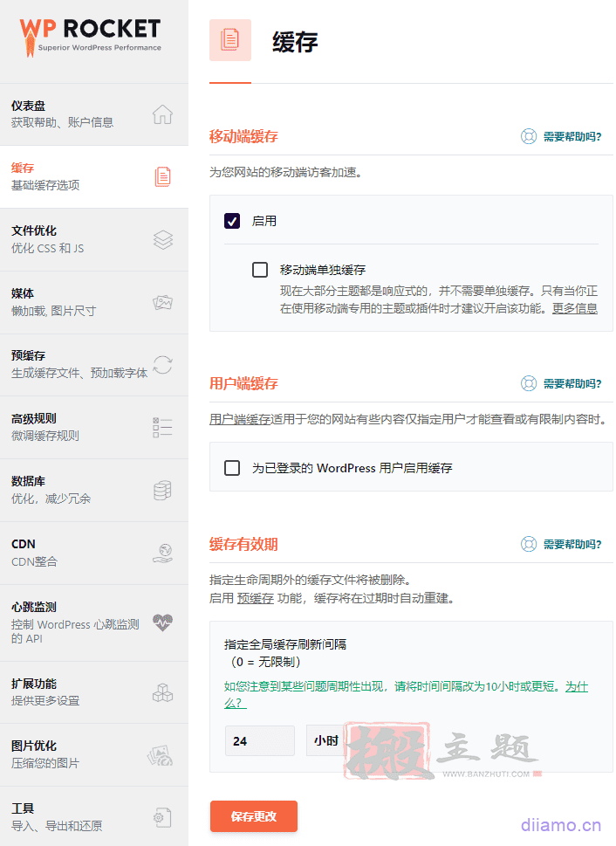
Task: Open the 扩展功能 sidebar section
Action: [94, 692]
